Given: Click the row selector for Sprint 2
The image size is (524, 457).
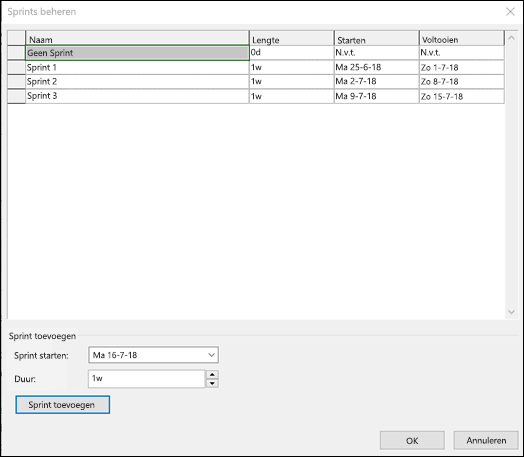Looking at the screenshot, I should tap(16, 82).
